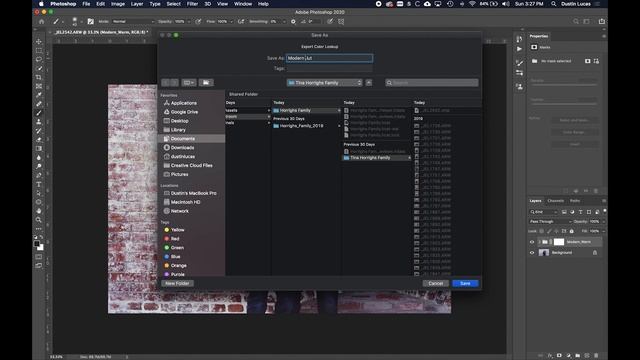Click the Lock All padlock icon

point(571,231)
